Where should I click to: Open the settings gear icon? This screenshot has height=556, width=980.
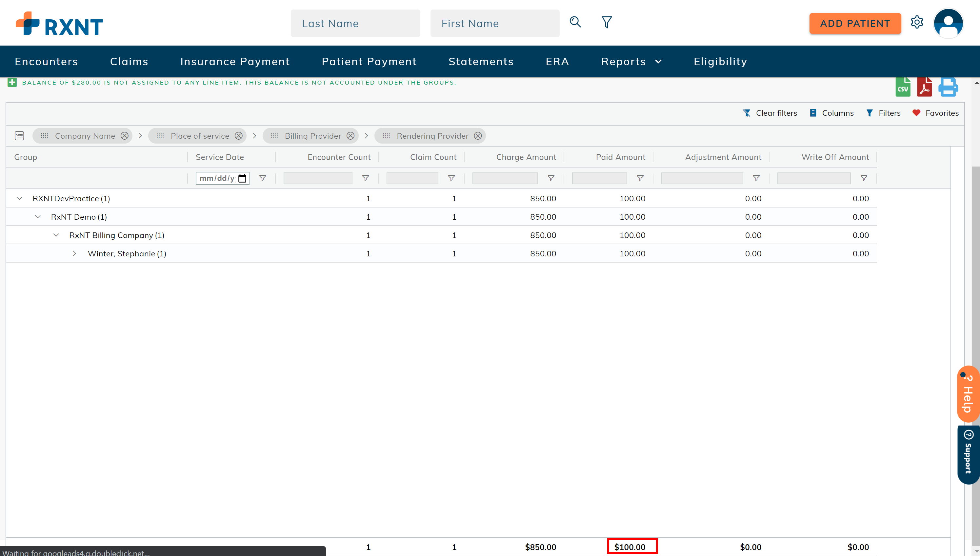tap(917, 22)
